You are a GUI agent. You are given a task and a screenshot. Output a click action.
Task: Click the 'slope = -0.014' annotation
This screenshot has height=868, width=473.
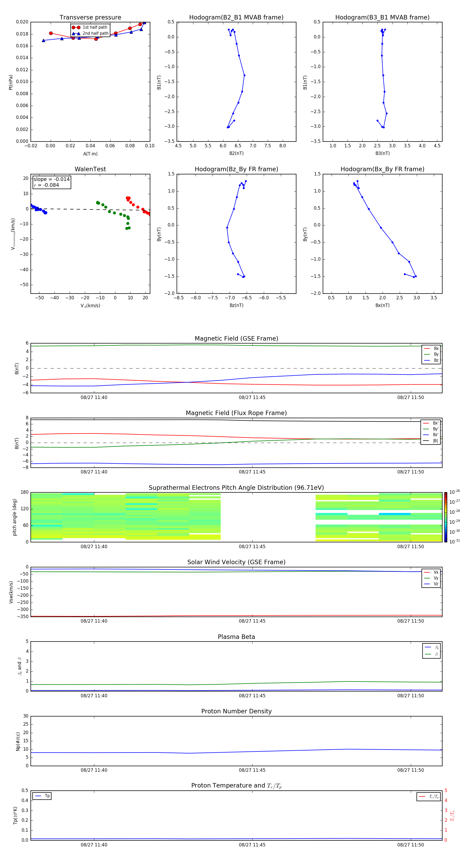click(x=52, y=179)
